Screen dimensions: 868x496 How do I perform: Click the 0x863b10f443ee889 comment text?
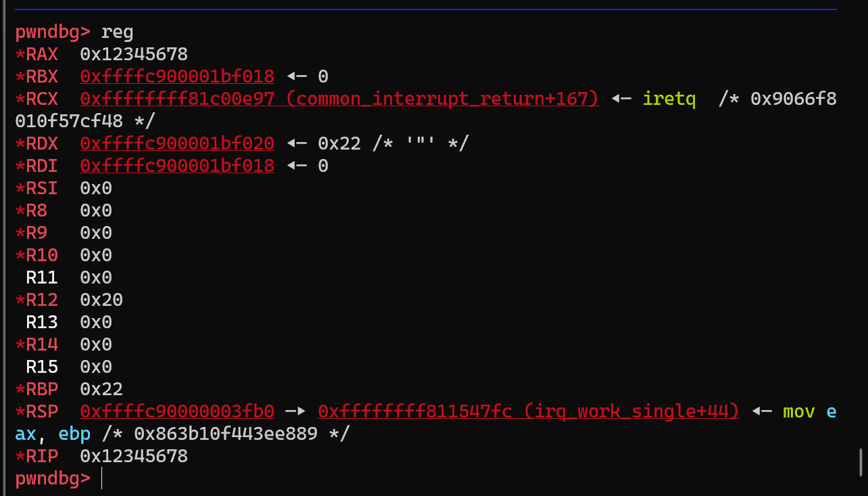(x=226, y=433)
